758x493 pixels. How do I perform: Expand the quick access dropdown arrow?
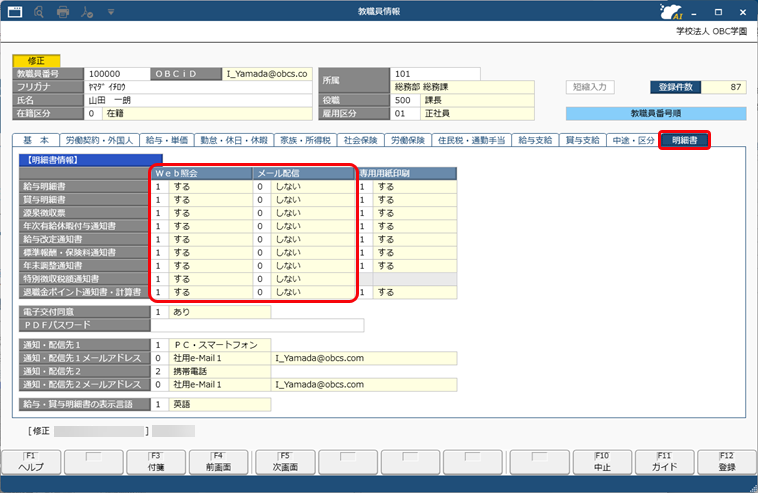point(111,12)
